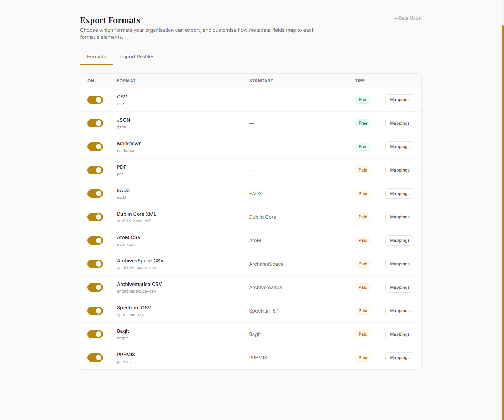
Task: Disable the CSV export format toggle
Action: pyautogui.click(x=95, y=100)
